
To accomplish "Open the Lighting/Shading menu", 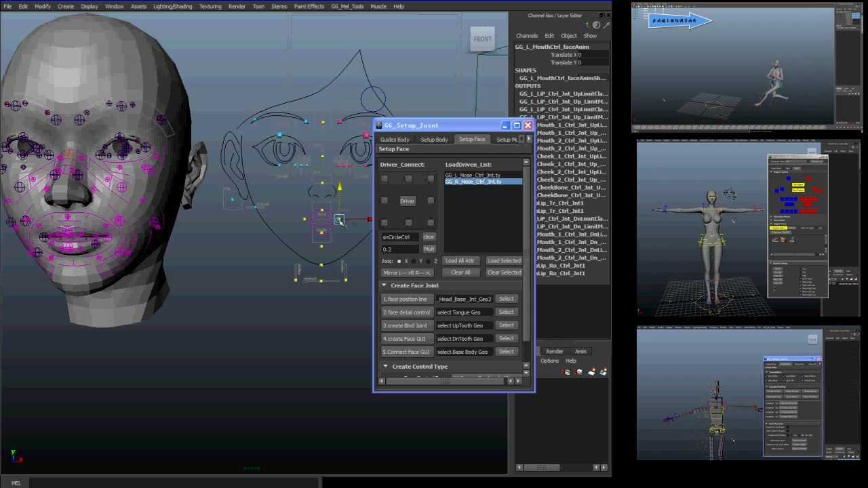I will point(172,6).
